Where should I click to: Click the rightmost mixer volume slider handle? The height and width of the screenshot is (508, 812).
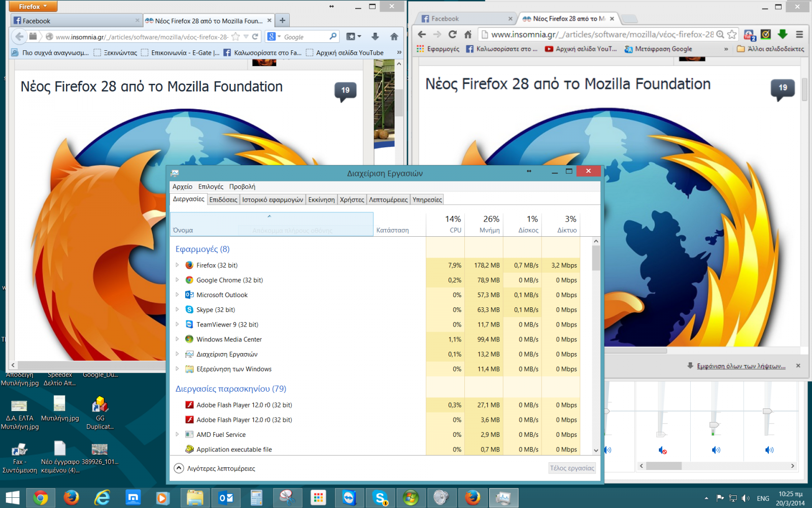[x=767, y=411]
